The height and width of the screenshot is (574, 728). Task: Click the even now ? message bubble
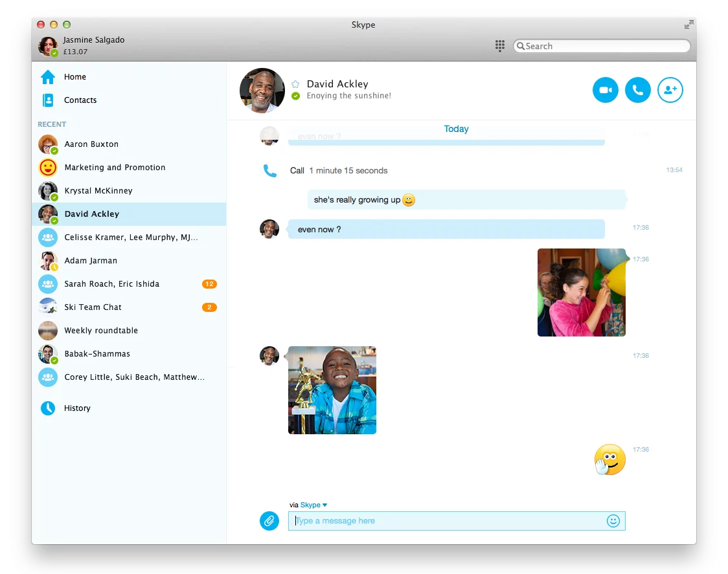point(446,229)
